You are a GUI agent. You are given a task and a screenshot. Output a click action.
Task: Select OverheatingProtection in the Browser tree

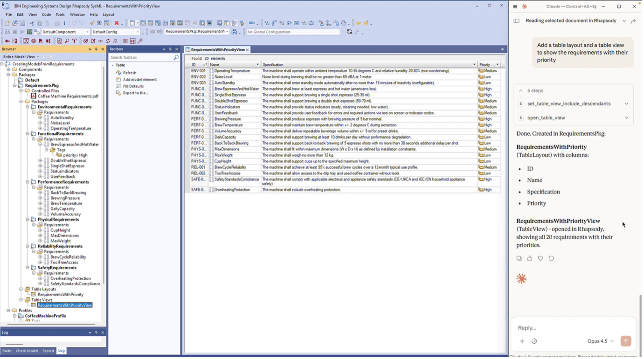point(70,279)
